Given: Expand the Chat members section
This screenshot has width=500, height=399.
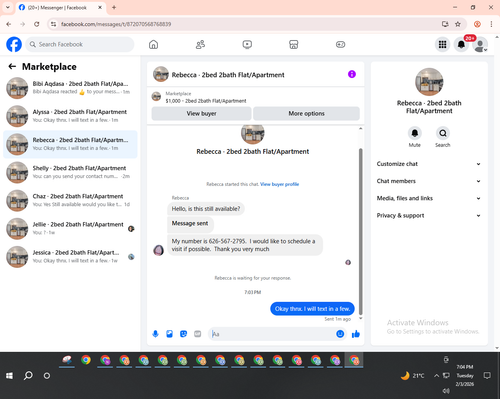Looking at the screenshot, I should coord(429,181).
